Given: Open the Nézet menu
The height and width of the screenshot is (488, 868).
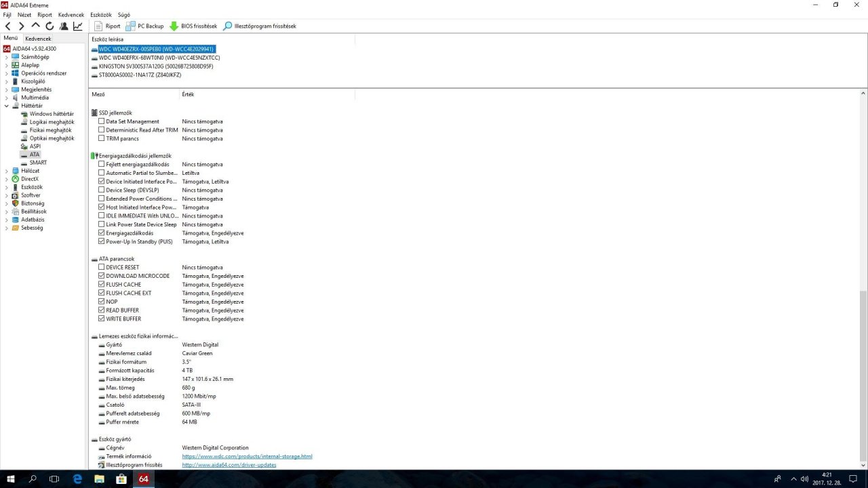Looking at the screenshot, I should (24, 14).
